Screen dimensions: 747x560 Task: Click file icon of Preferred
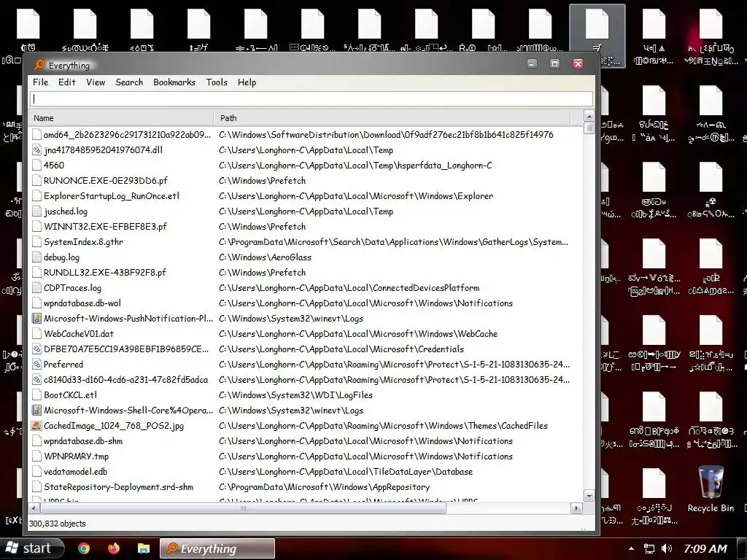[x=36, y=365]
